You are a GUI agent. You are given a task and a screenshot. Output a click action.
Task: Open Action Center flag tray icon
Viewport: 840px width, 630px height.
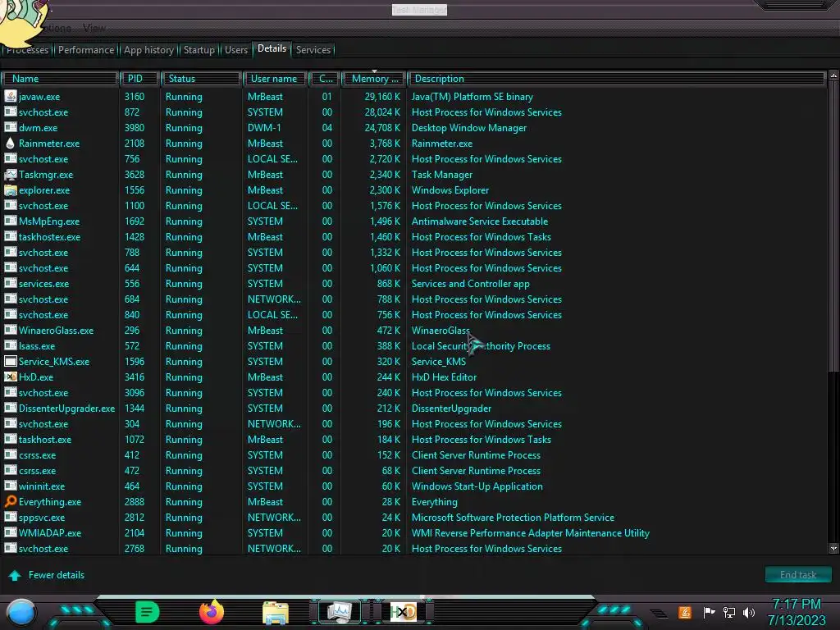(x=709, y=612)
